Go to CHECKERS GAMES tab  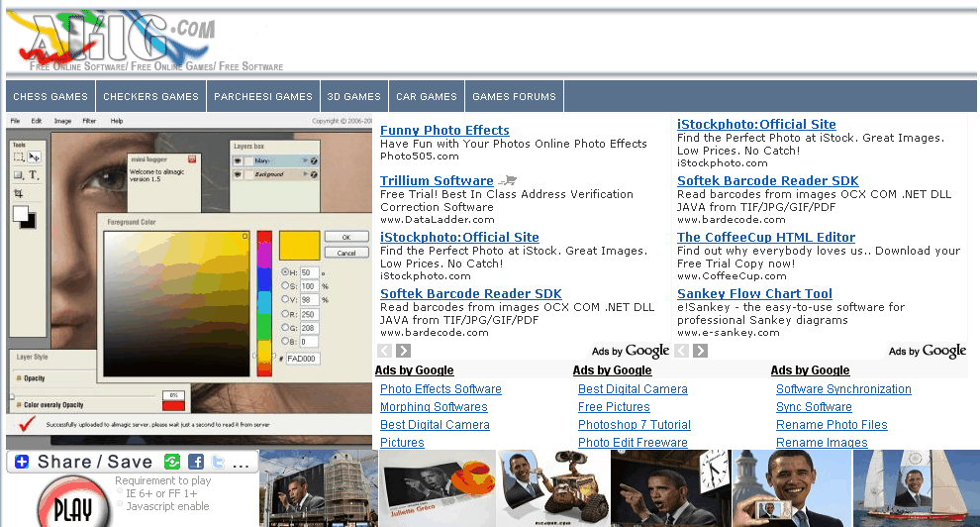150,97
